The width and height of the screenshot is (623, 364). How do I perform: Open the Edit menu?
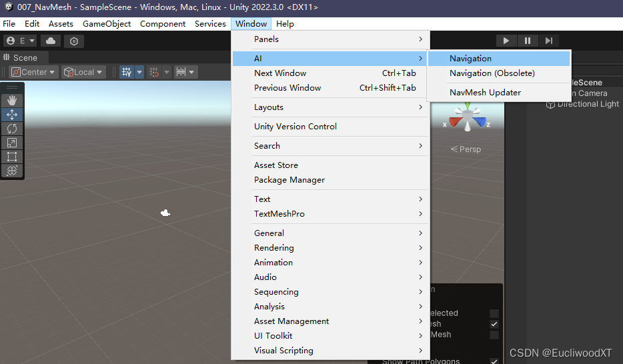pyautogui.click(x=32, y=24)
